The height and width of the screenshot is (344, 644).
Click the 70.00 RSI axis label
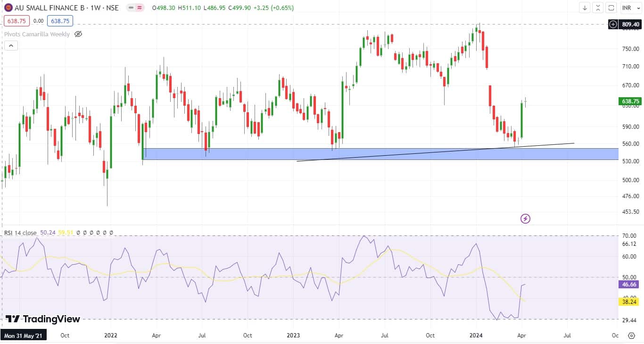(630, 235)
